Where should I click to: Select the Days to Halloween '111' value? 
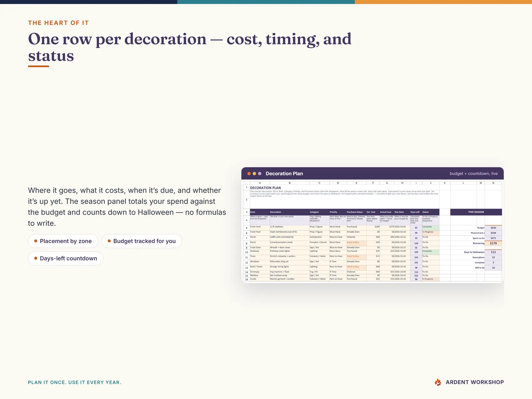click(493, 252)
